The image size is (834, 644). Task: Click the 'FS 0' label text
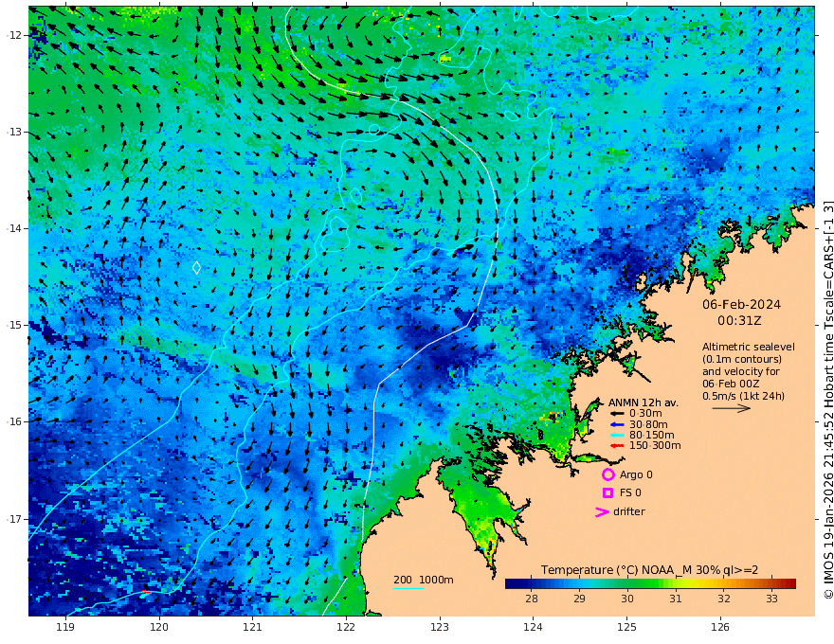pyautogui.click(x=630, y=493)
